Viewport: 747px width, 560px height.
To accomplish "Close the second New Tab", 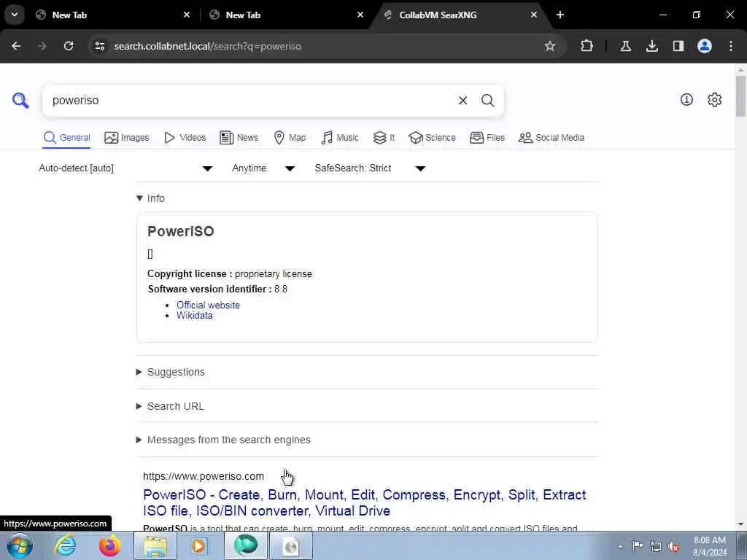I will (360, 15).
